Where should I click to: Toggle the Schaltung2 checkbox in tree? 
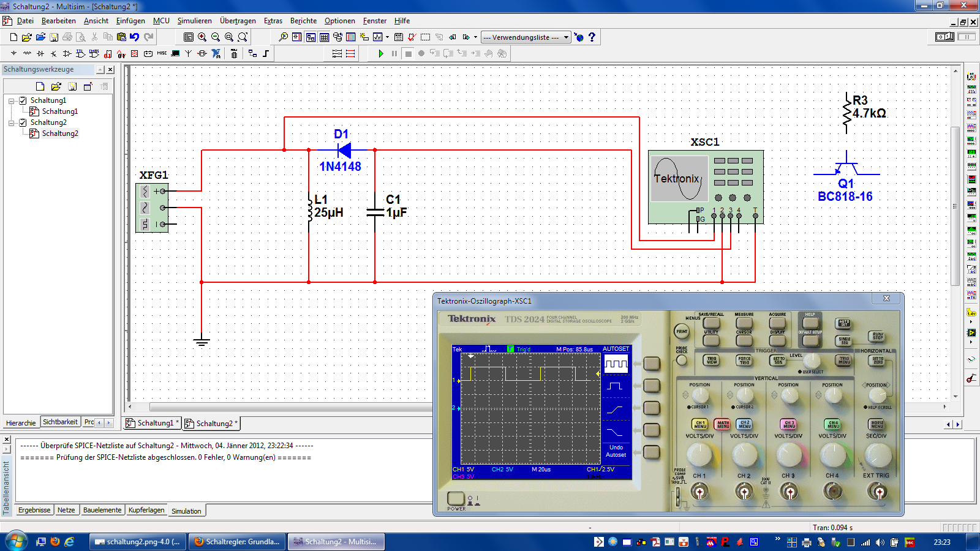click(23, 122)
